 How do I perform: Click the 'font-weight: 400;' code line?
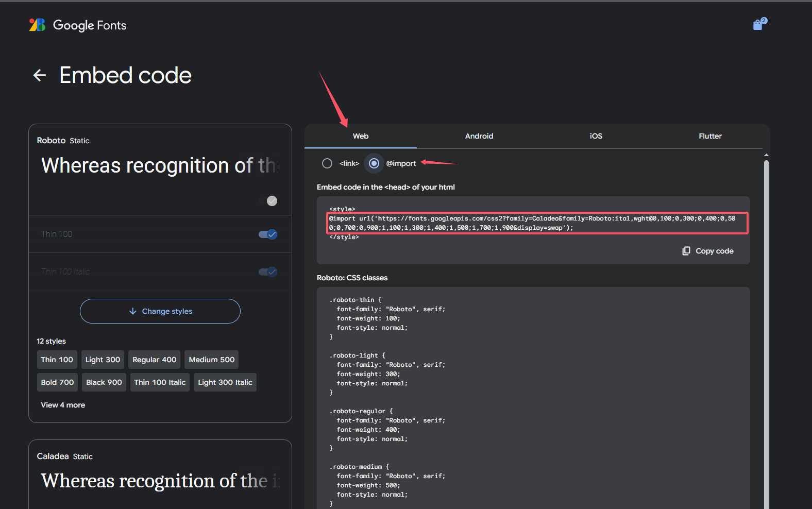pyautogui.click(x=368, y=430)
